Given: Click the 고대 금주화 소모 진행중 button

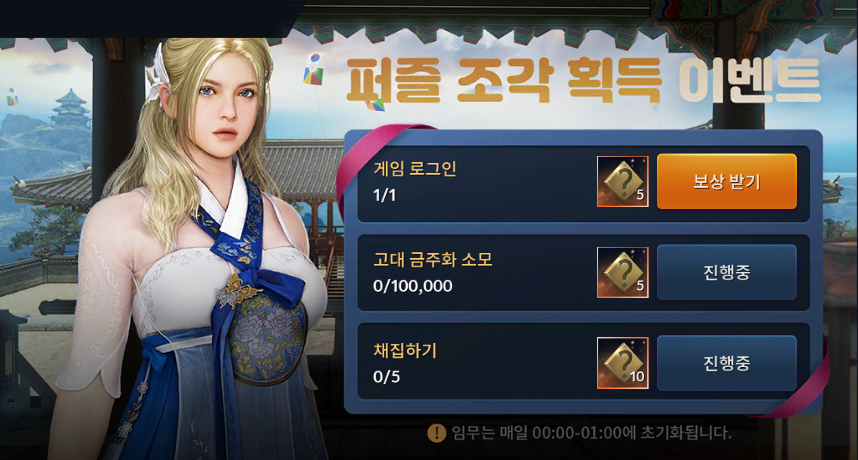Looking at the screenshot, I should (726, 272).
